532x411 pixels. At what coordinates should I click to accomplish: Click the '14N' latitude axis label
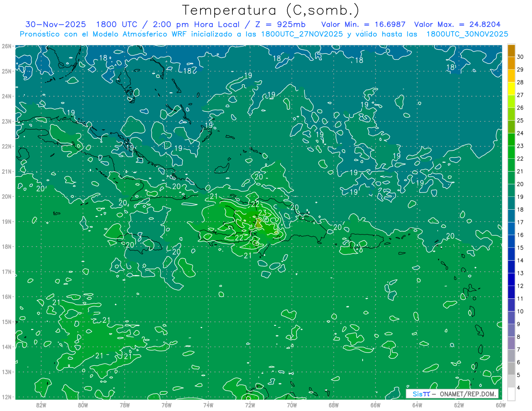7,347
